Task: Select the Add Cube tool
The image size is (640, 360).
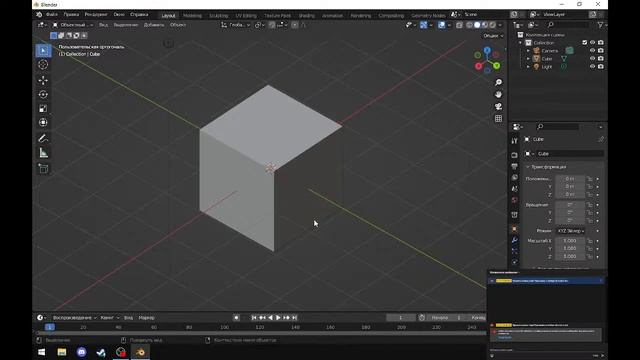Action: coord(43,168)
